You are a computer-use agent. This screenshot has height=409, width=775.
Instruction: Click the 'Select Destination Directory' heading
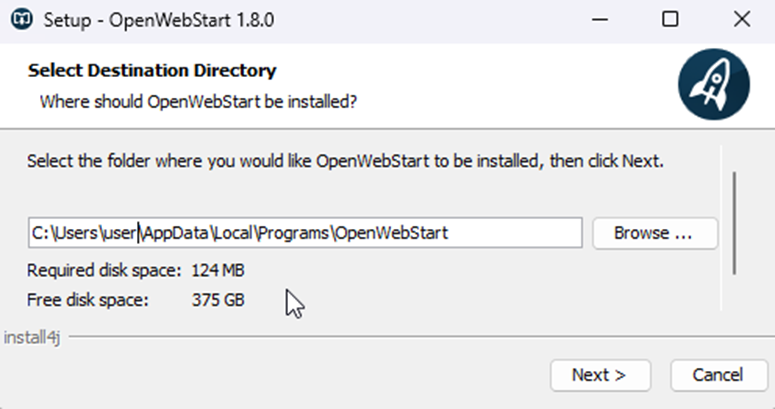coord(152,70)
